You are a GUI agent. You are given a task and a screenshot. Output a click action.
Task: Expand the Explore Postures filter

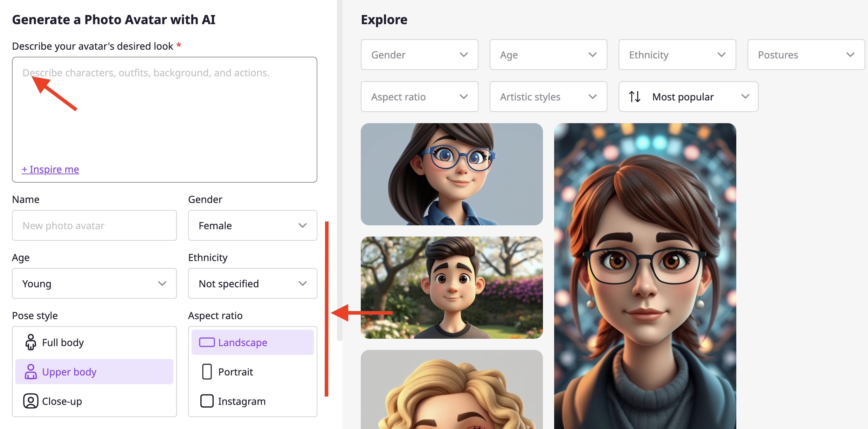(x=806, y=55)
